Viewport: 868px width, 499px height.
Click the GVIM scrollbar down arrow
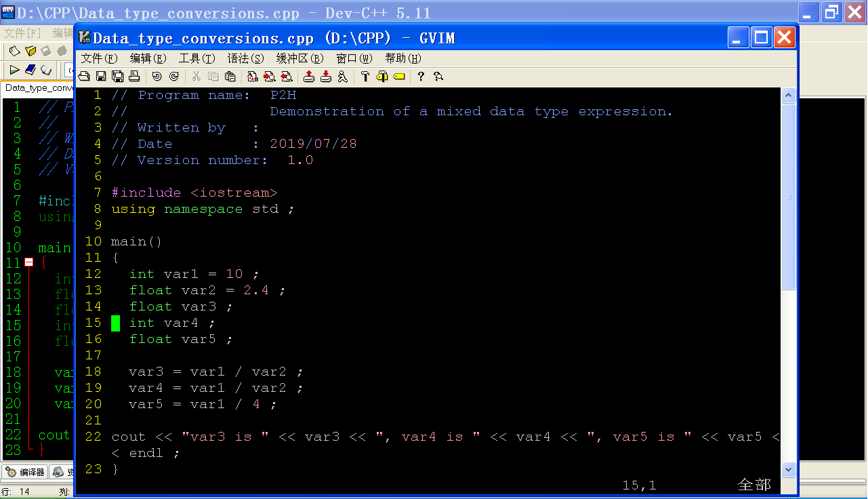click(x=788, y=469)
